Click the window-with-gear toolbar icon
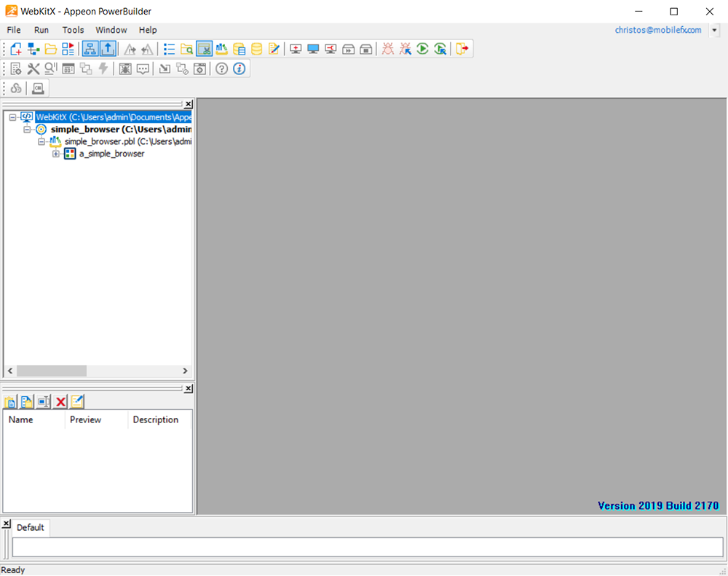The width and height of the screenshot is (728, 576). tap(199, 68)
